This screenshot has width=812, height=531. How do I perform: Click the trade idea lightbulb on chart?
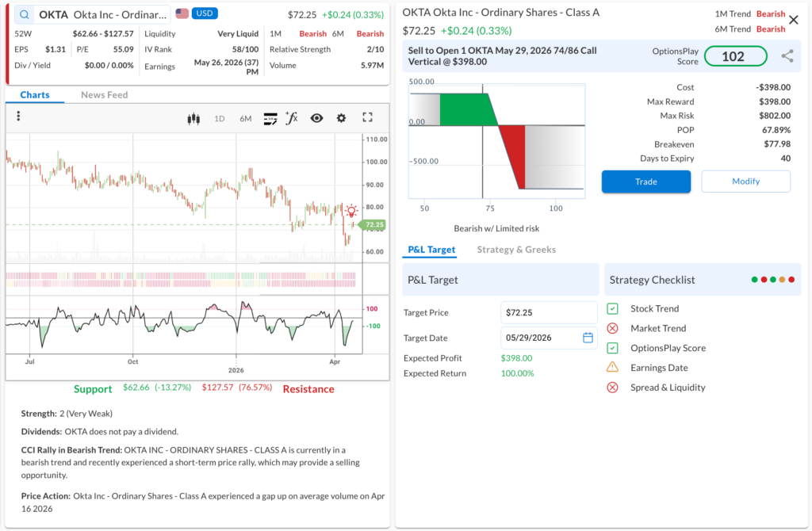[351, 211]
